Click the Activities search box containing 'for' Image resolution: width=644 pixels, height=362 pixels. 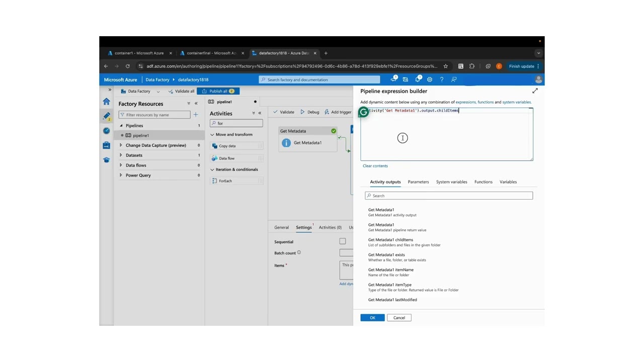point(236,123)
